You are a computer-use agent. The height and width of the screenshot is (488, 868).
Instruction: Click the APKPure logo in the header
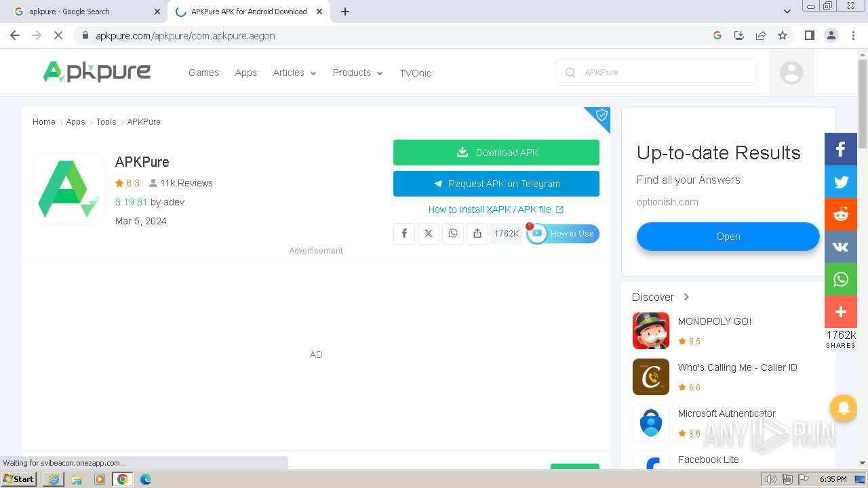pos(97,72)
